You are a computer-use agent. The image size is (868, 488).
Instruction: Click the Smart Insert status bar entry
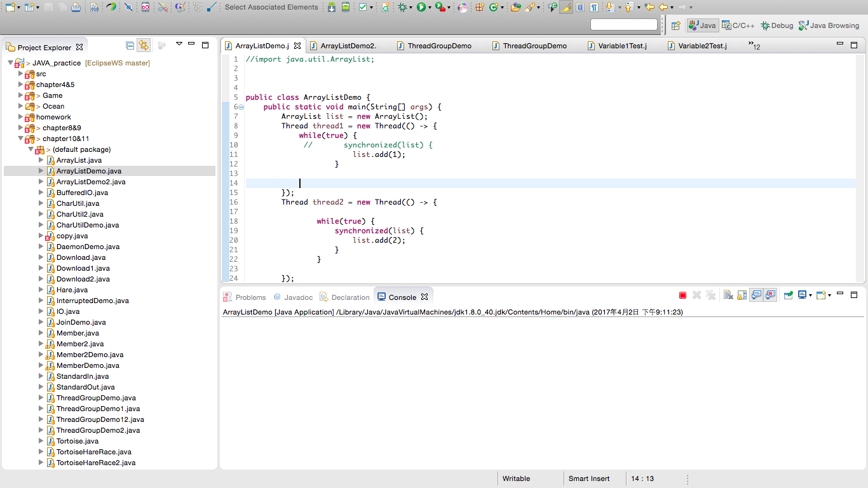589,478
